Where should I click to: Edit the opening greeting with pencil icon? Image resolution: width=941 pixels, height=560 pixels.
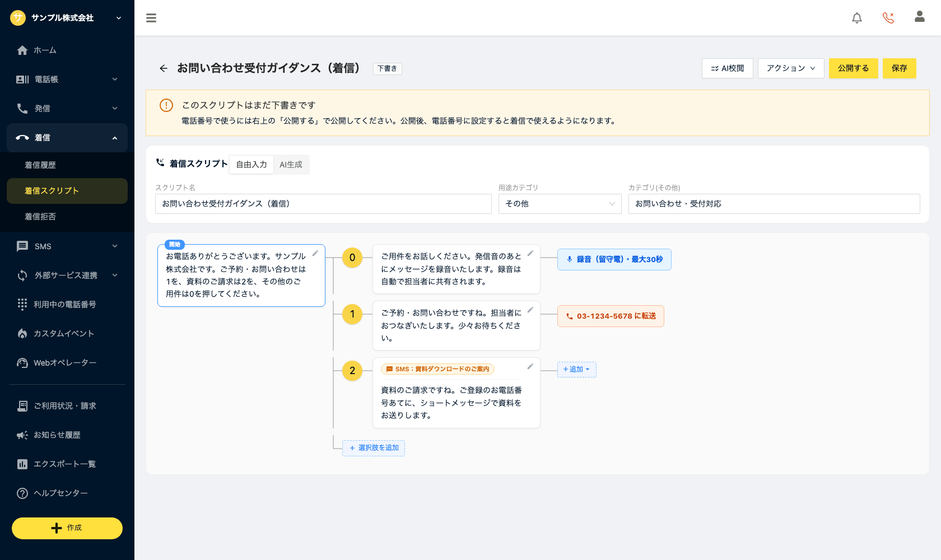pos(315,254)
